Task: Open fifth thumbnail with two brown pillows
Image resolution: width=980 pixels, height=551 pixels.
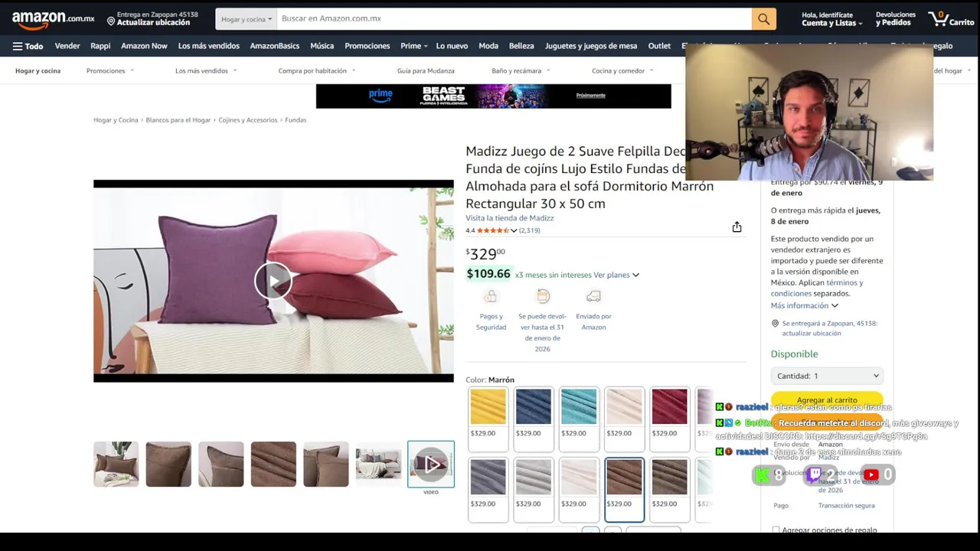Action: [326, 464]
